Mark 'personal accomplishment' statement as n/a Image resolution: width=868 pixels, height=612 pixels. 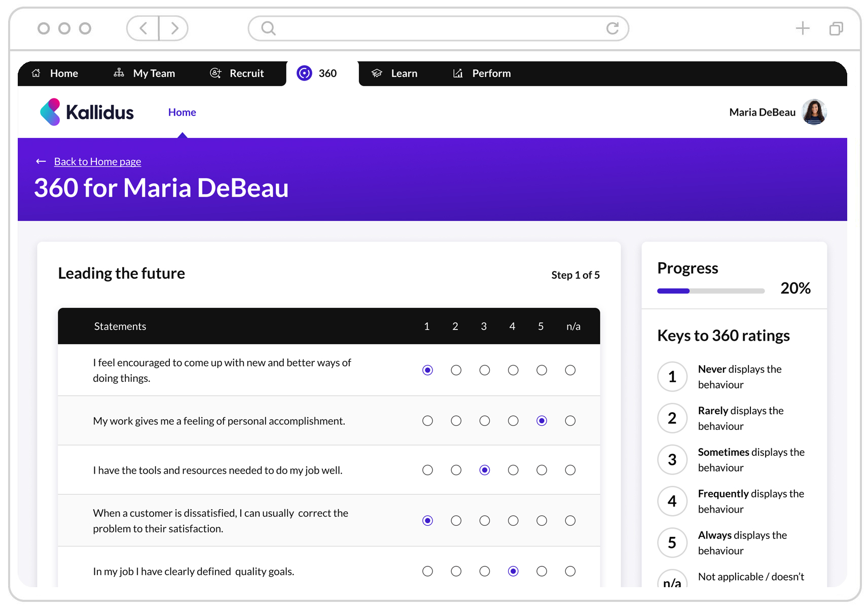[x=570, y=421]
